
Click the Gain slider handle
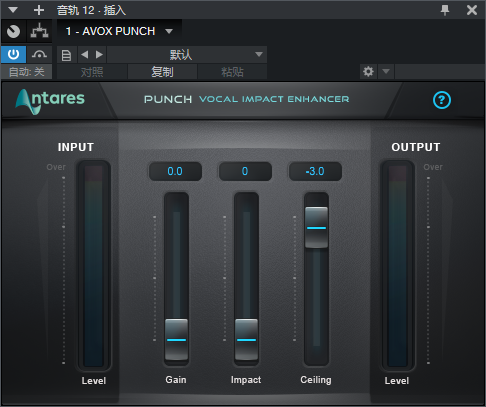click(x=176, y=340)
